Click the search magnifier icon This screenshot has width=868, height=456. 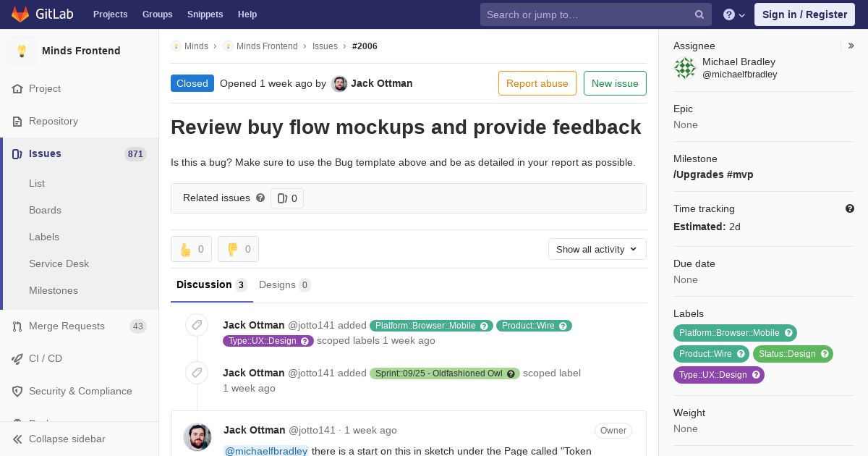tap(699, 14)
